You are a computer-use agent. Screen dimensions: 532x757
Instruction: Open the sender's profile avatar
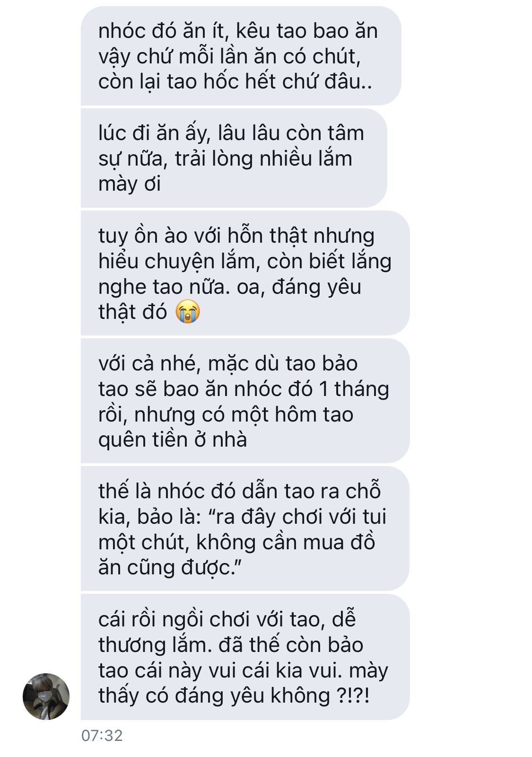[46, 696]
